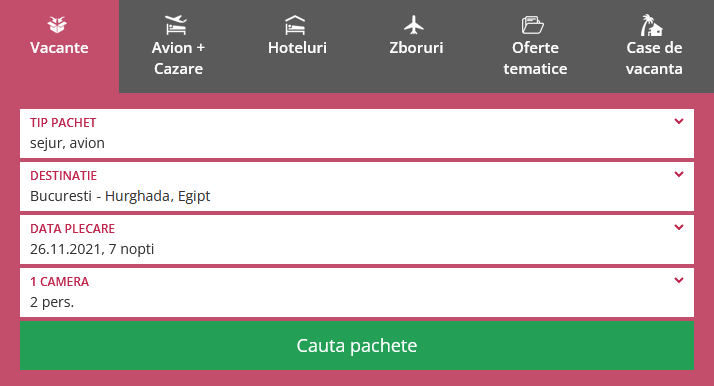The image size is (714, 386).
Task: Expand the Tip Pachet chevron
Action: [x=679, y=122]
